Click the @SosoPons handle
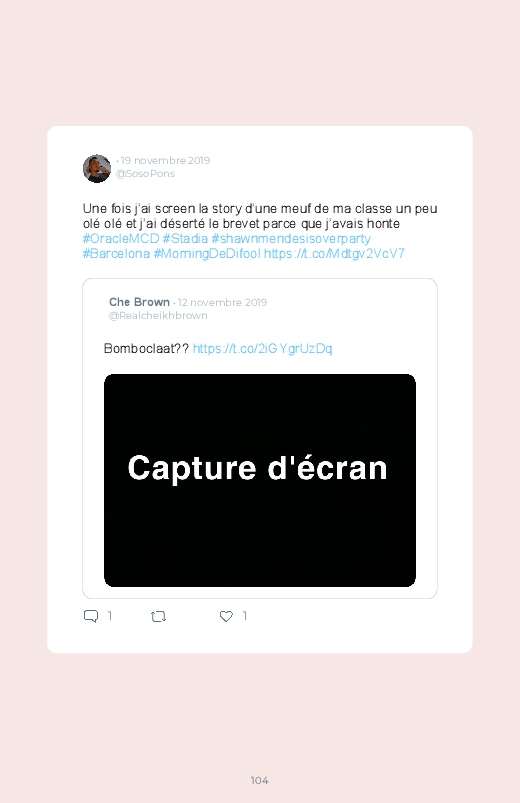 tap(145, 174)
